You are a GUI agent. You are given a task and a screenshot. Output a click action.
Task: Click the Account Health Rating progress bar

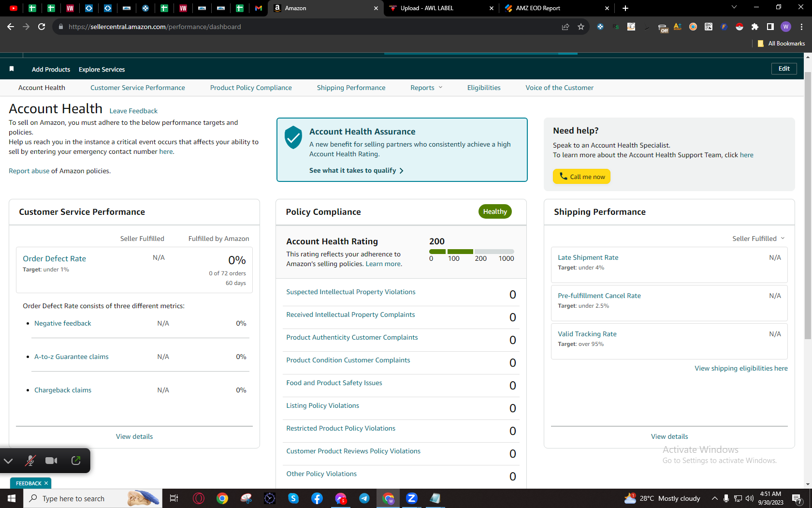click(x=471, y=252)
